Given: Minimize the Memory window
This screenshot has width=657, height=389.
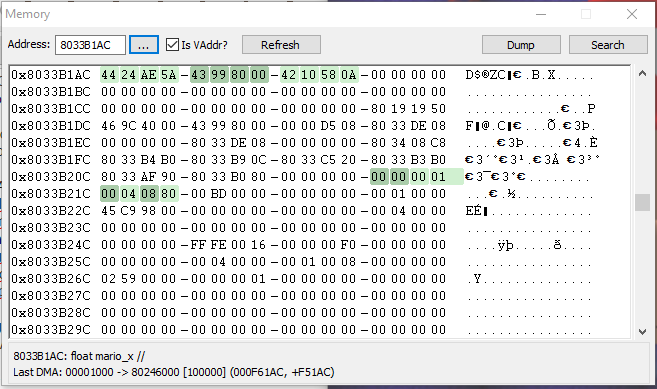Looking at the screenshot, I should click(541, 14).
